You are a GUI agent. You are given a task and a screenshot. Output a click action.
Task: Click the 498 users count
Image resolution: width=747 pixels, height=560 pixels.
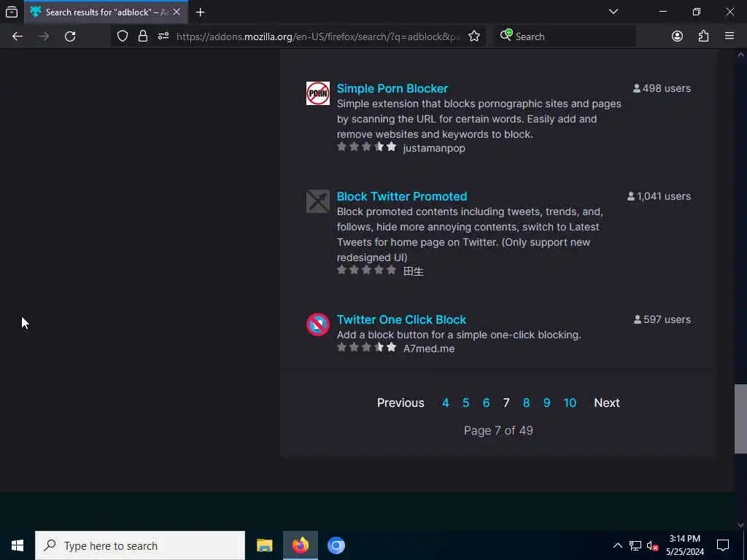click(662, 88)
